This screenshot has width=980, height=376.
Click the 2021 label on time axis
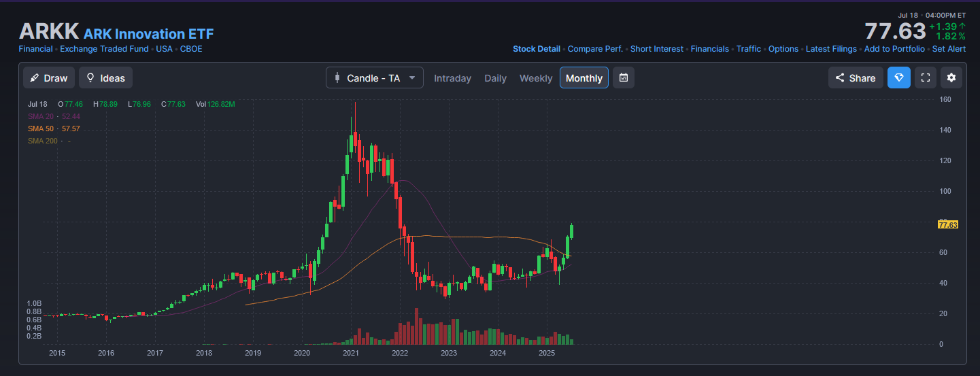click(x=351, y=354)
